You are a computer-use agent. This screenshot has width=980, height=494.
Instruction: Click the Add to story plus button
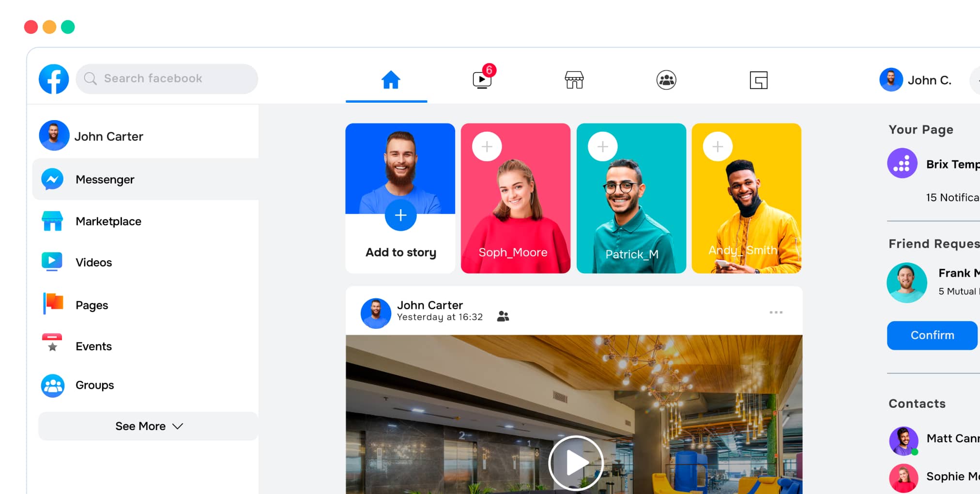(x=400, y=215)
